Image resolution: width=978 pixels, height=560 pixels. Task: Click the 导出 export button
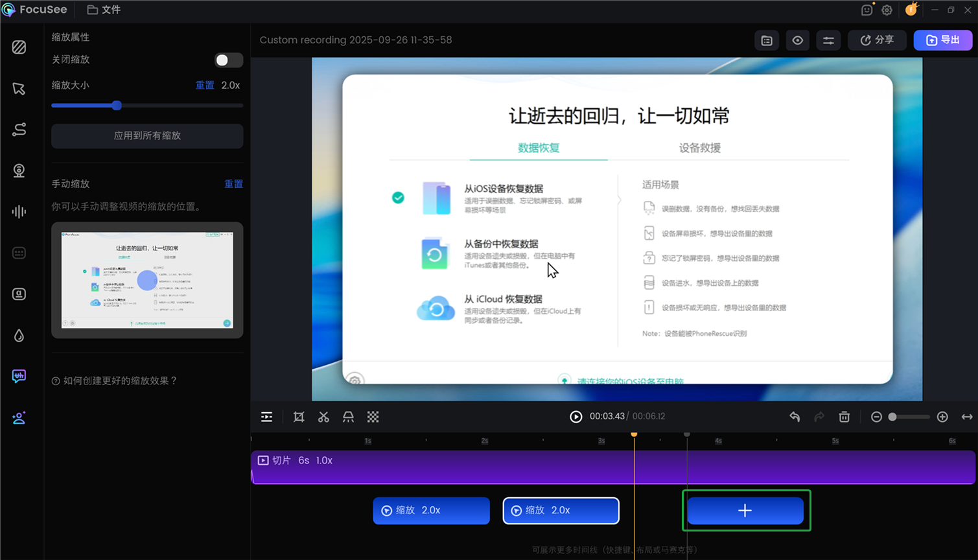pyautogui.click(x=943, y=40)
